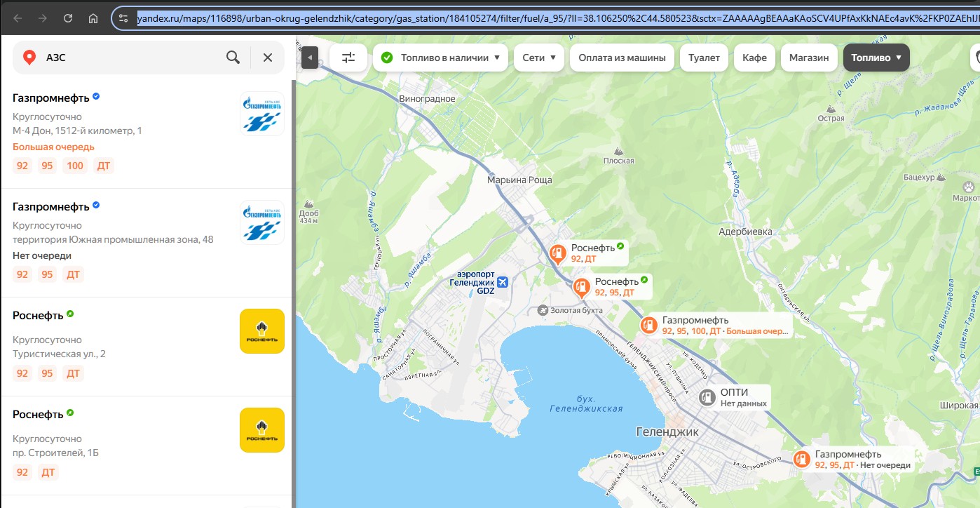Open site information icon in address bar
Viewport: 980px width, 508px height.
pos(124,18)
